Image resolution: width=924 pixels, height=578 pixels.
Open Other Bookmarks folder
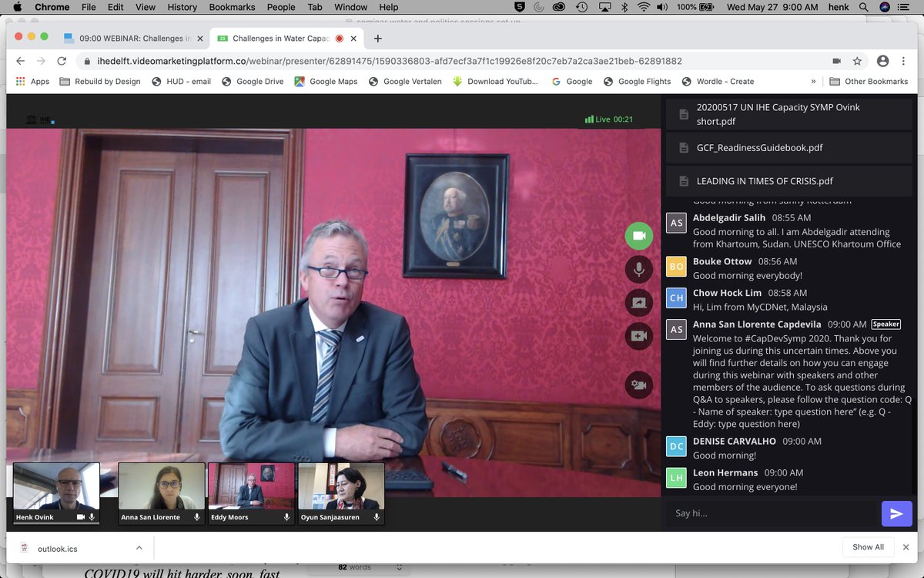[x=869, y=81]
